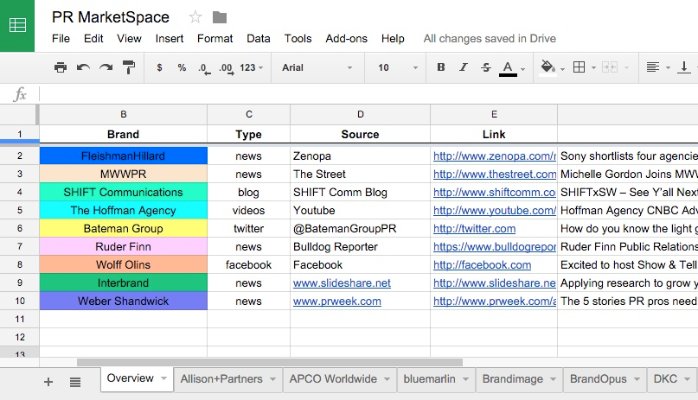Open the Data menu
This screenshot has width=698, height=400.
pos(258,39)
